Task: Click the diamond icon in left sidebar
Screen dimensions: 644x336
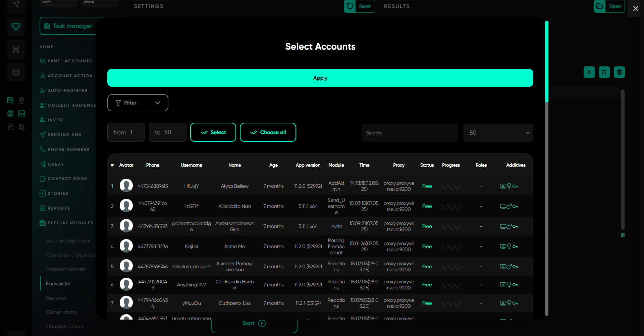Action: pos(16,27)
